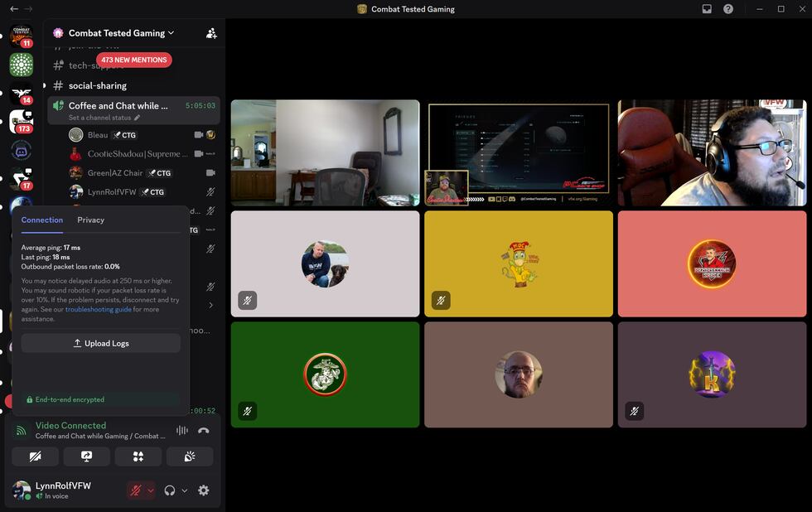Open microphone input options chevron

pos(150,490)
